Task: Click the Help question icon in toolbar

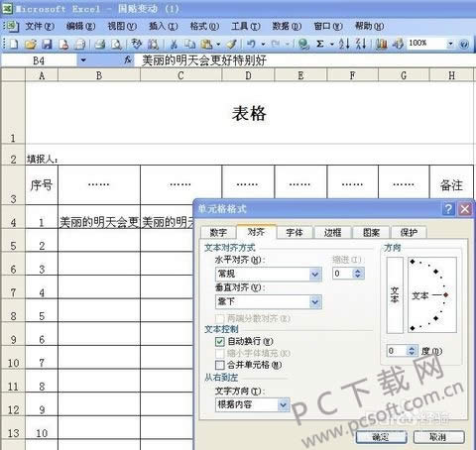Action: pos(464,44)
